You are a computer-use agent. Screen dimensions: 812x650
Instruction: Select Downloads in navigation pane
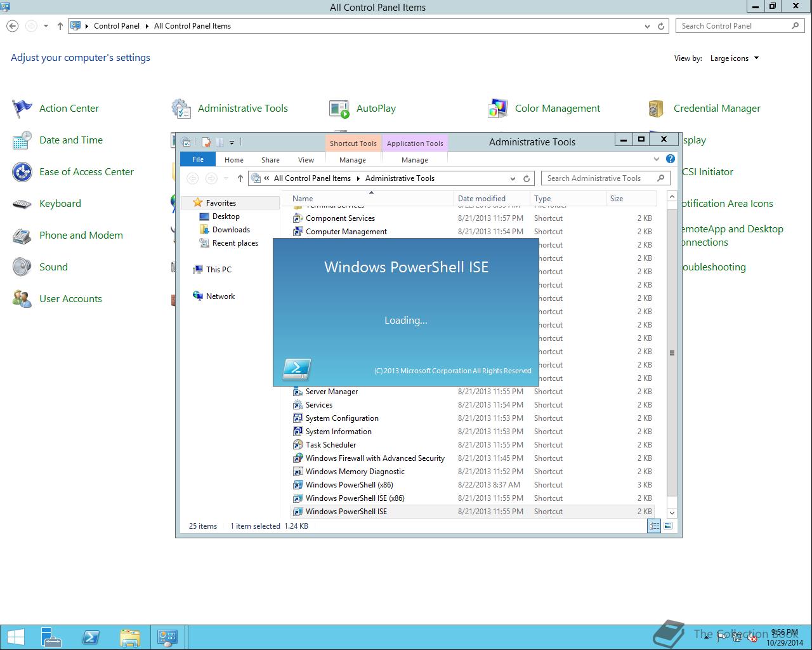click(x=231, y=230)
